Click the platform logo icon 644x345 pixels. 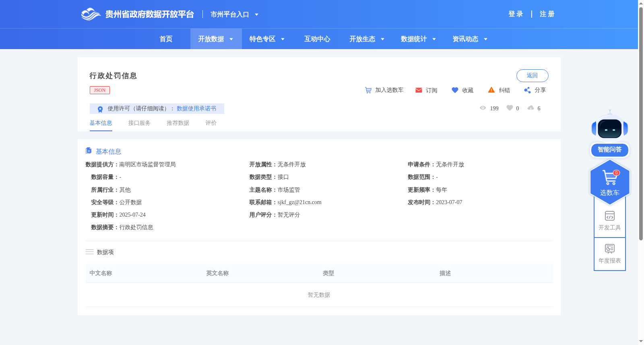[x=91, y=14]
